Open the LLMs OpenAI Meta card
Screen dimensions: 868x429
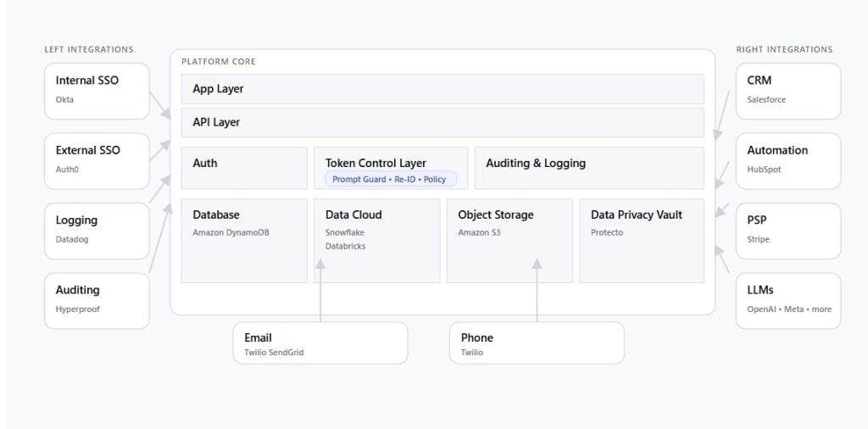click(x=787, y=299)
